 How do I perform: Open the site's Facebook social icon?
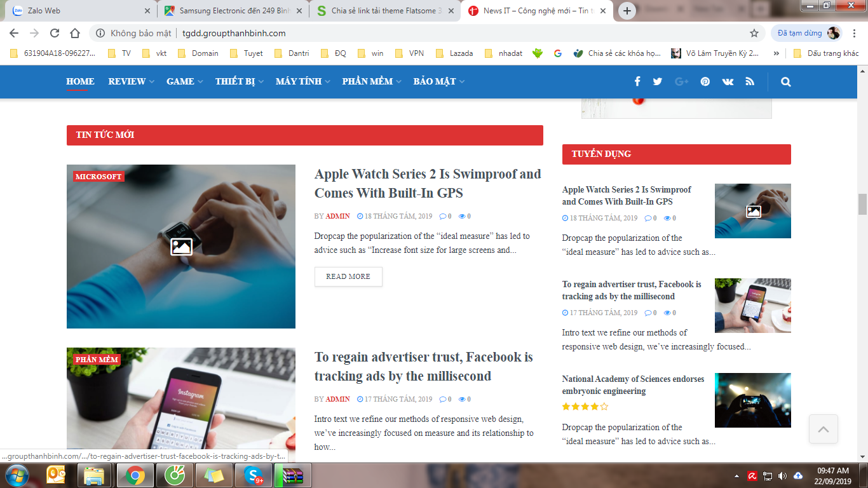pos(637,81)
